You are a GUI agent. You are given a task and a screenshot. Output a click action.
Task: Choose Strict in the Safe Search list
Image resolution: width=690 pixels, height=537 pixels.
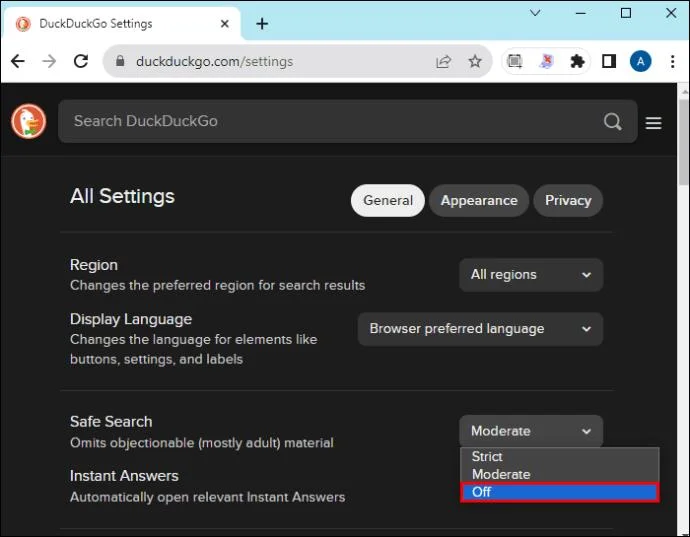click(x=559, y=456)
